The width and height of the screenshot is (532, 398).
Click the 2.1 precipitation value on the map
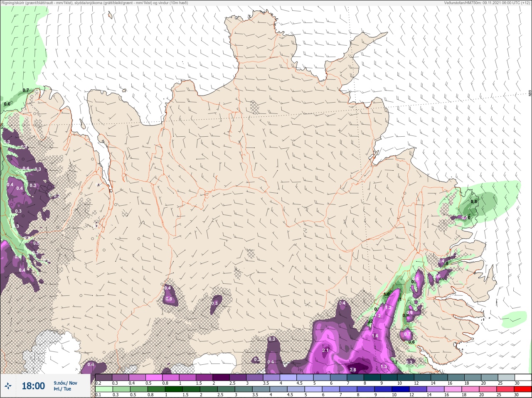coord(325,351)
